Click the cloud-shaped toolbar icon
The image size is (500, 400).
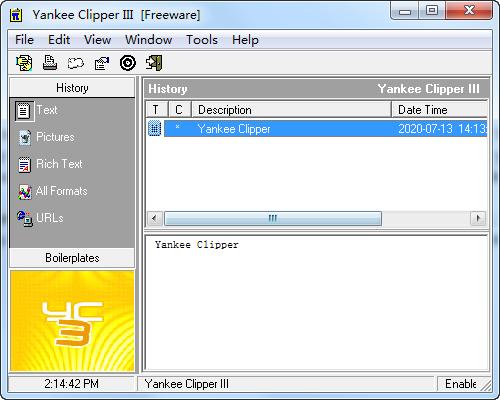(76, 63)
